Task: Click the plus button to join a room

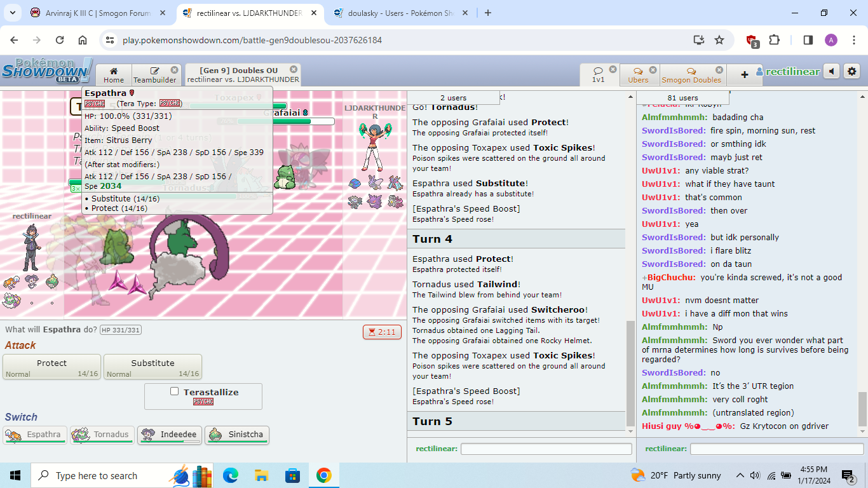Action: (745, 74)
